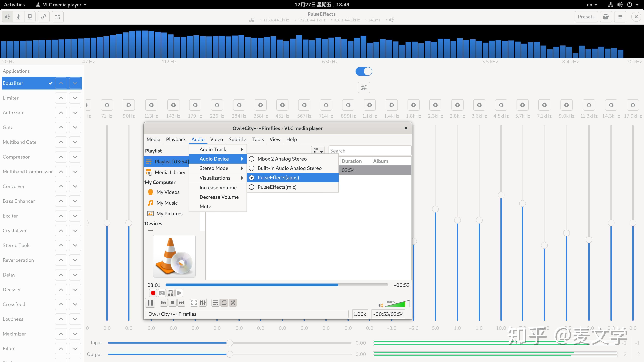Select Built-in Audio Analog Stereo output
Viewport: 644px width, 362px height.
pyautogui.click(x=289, y=168)
